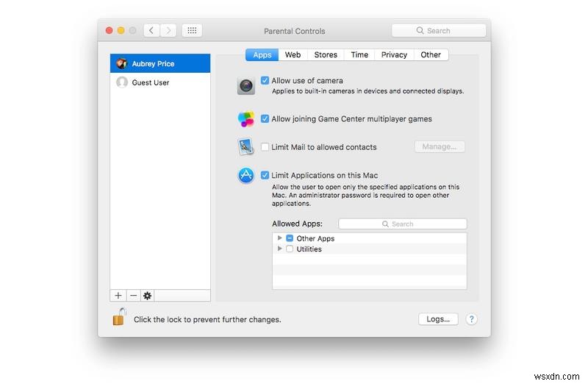
Task: Click the 'Parental Controls' window title
Action: coord(295,31)
